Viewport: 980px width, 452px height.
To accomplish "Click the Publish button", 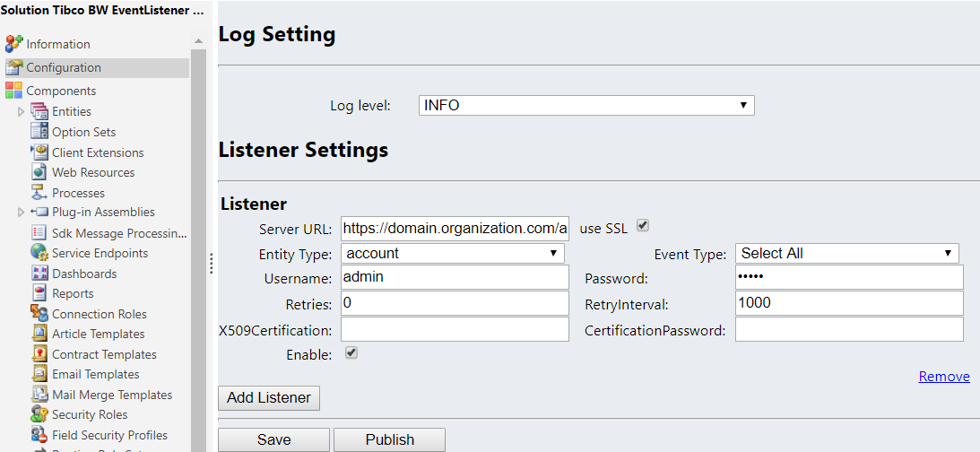I will [x=389, y=439].
